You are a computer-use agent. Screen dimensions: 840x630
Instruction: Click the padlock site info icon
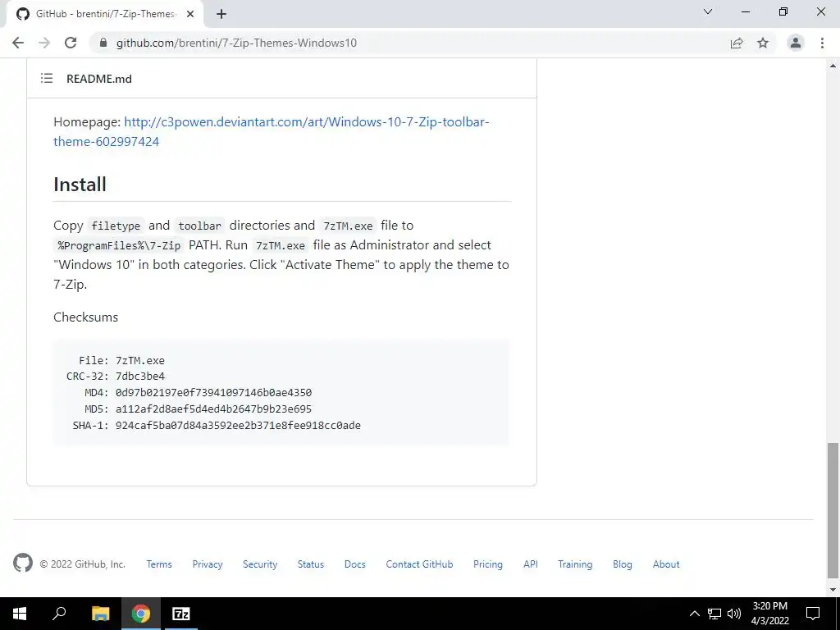click(104, 43)
